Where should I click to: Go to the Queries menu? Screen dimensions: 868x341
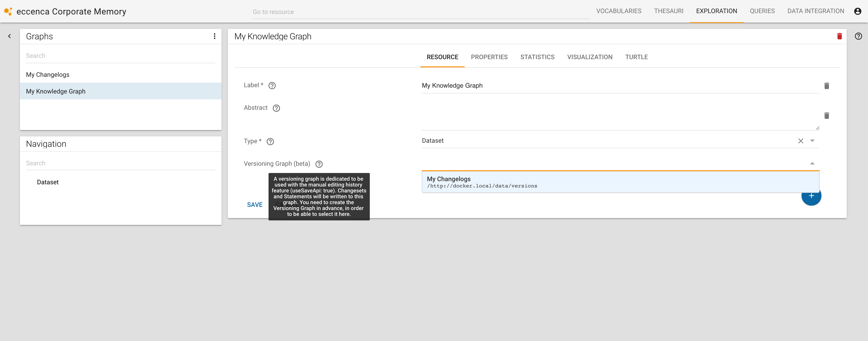(x=762, y=11)
